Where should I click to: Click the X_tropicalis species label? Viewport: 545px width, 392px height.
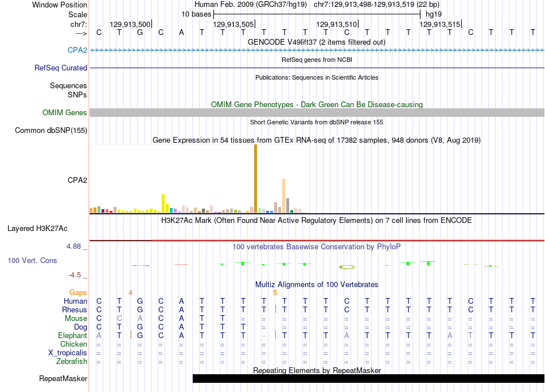pyautogui.click(x=68, y=353)
